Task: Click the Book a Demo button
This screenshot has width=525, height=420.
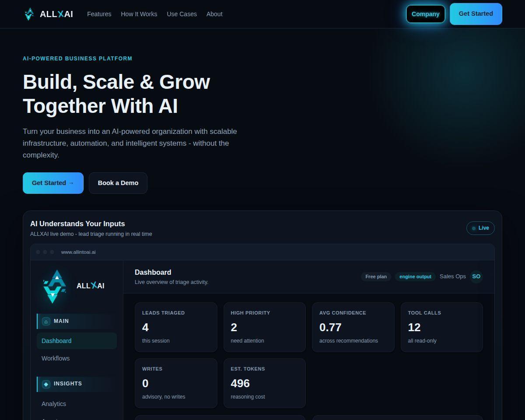Action: (x=118, y=183)
